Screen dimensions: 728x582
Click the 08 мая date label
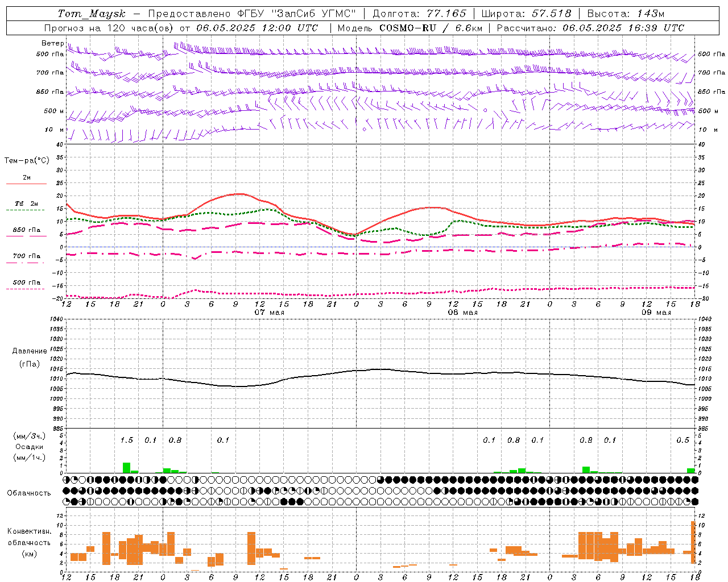pyautogui.click(x=463, y=313)
